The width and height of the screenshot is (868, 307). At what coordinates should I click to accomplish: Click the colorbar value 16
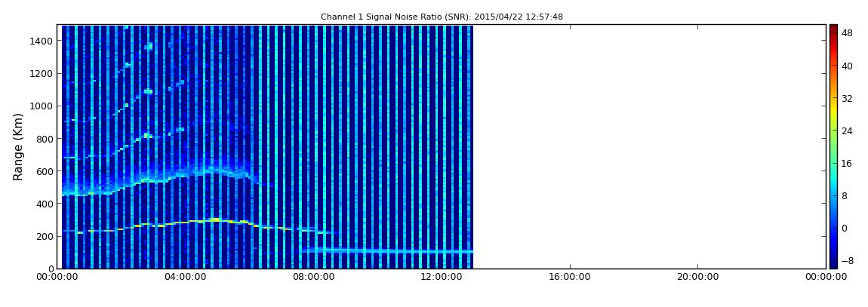click(847, 164)
